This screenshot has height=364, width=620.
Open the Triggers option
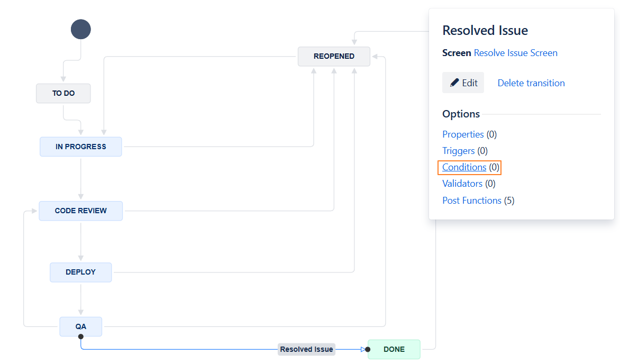tap(458, 151)
